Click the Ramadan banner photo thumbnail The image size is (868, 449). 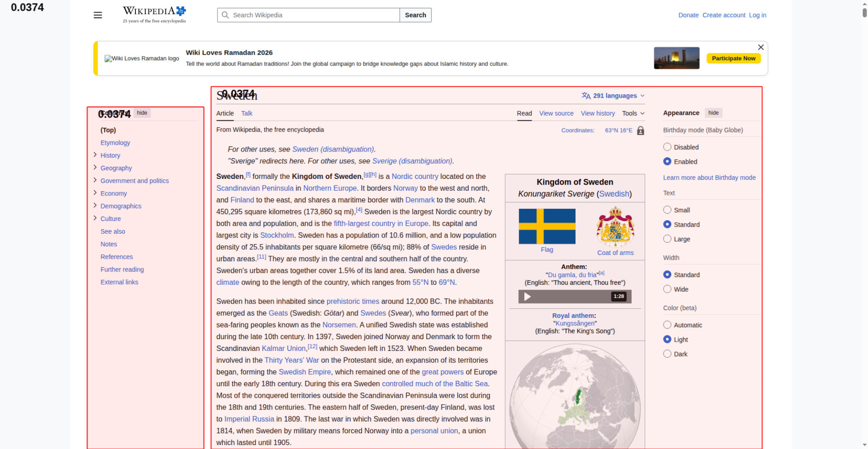pyautogui.click(x=676, y=58)
